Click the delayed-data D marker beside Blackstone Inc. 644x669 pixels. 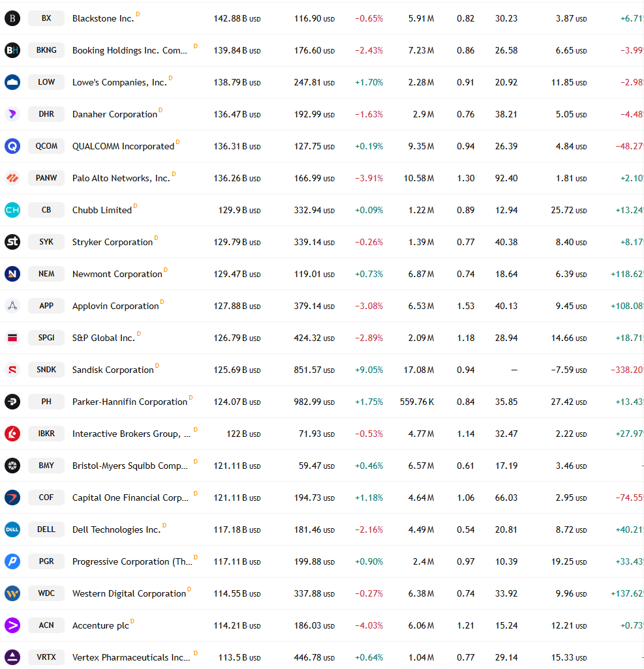pos(138,14)
